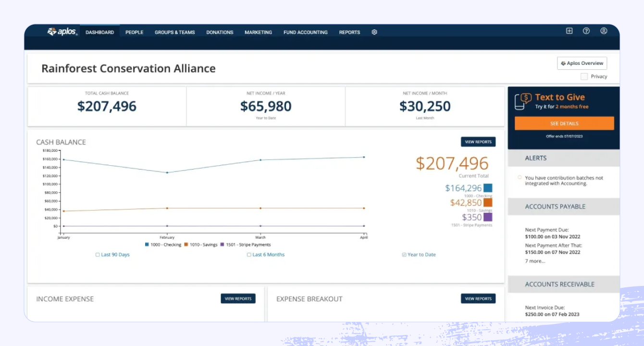The width and height of the screenshot is (644, 346).
Task: Click the orange Savings color swatch
Action: pyautogui.click(x=488, y=202)
